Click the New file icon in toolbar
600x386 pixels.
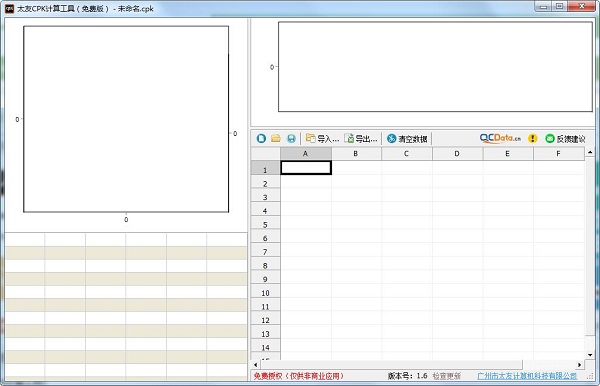(261, 138)
